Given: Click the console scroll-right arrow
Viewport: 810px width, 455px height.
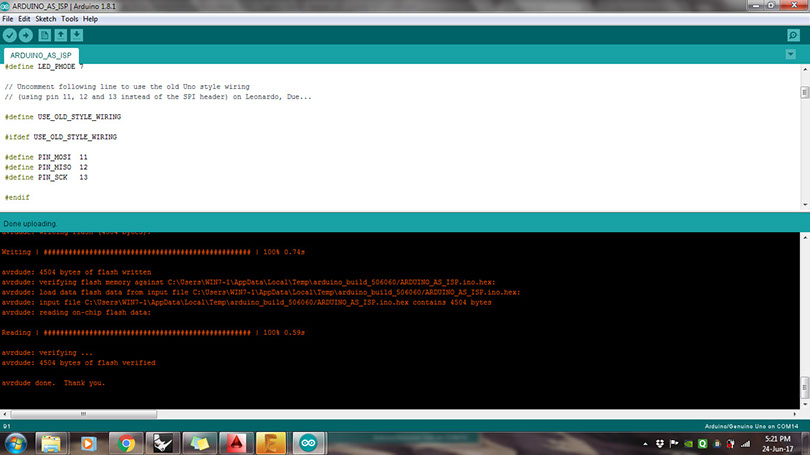Looking at the screenshot, I should pyautogui.click(x=795, y=414).
